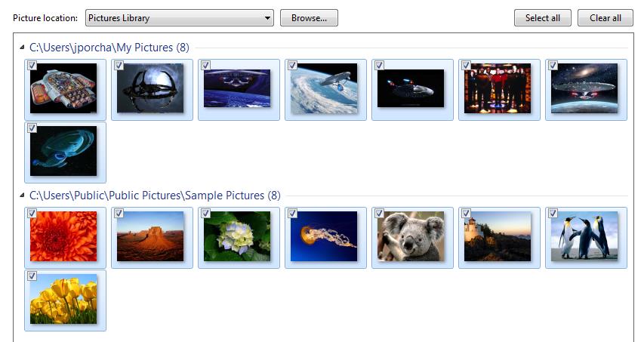This screenshot has width=644, height=342.
Task: Uncheck the hydrangeas picture checkbox
Action: click(206, 213)
